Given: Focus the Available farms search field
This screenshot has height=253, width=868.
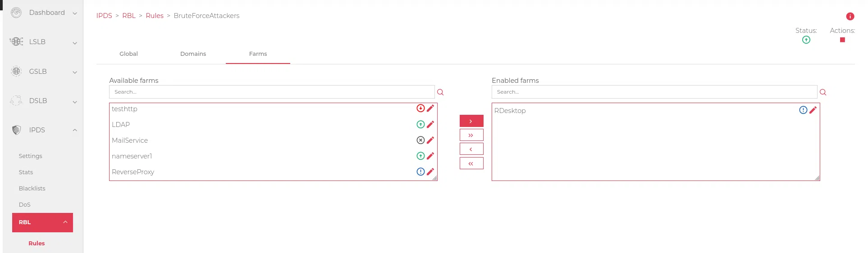Looking at the screenshot, I should 272,92.
